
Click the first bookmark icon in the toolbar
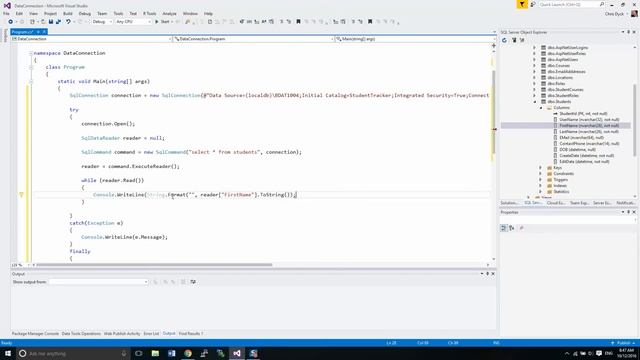pos(298,22)
